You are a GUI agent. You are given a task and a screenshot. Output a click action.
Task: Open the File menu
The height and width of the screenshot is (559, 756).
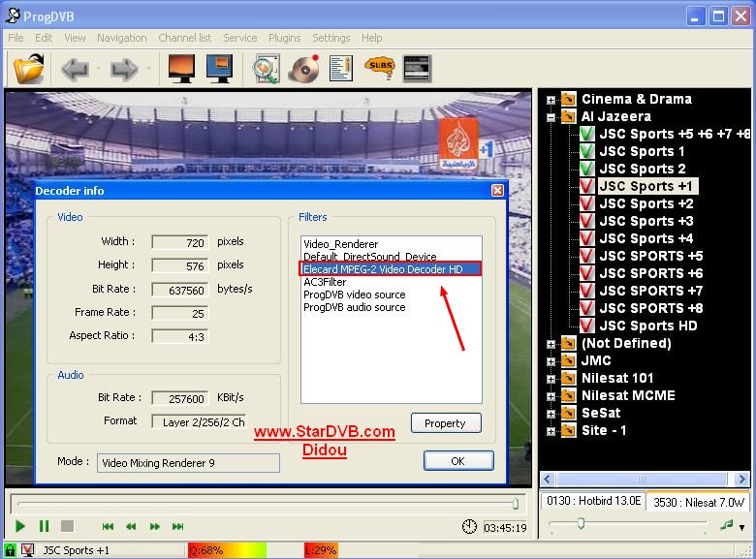coord(16,38)
